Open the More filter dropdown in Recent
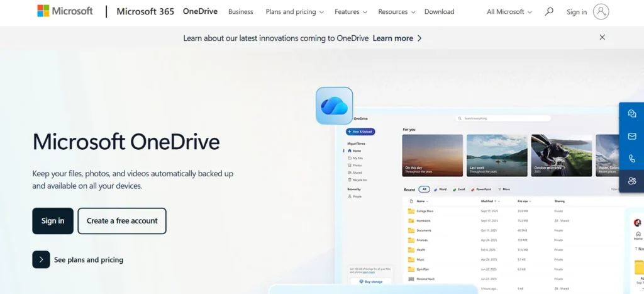Image resolution: width=644 pixels, height=294 pixels. pyautogui.click(x=504, y=189)
